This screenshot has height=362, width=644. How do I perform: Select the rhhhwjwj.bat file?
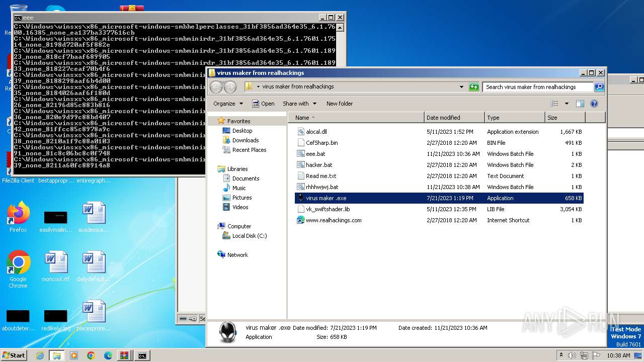pos(322,187)
